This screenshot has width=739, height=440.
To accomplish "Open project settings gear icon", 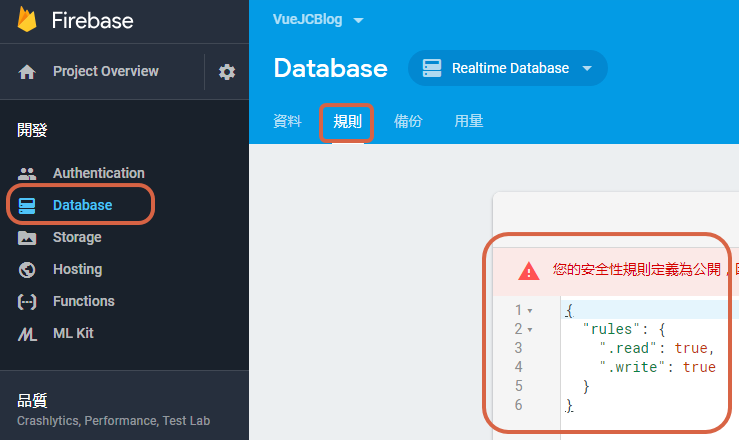I will point(227,72).
